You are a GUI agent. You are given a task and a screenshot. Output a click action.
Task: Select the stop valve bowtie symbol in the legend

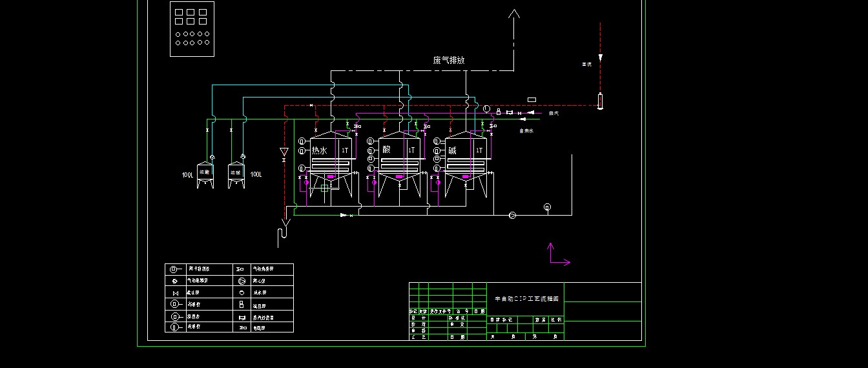176,293
